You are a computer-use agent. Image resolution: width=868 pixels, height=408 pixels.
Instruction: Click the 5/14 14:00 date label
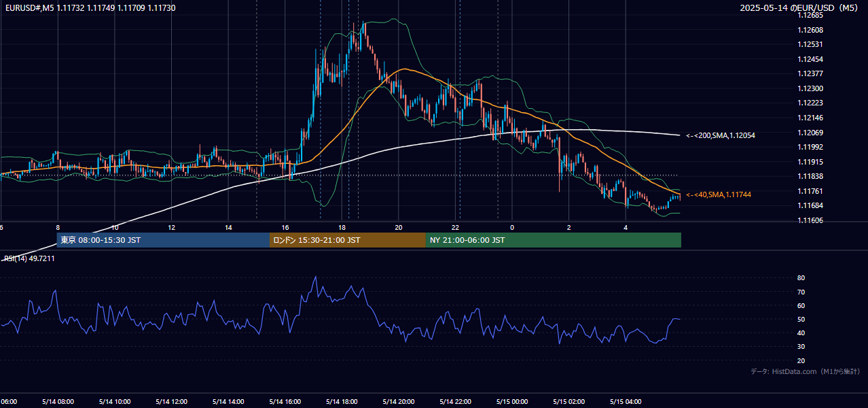click(x=228, y=401)
